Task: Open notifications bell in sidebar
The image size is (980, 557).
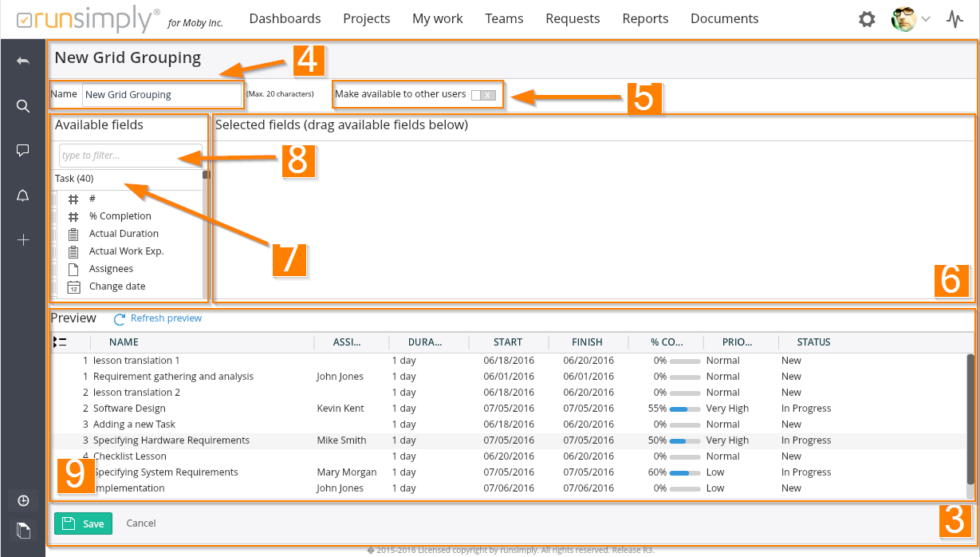Action: point(23,196)
